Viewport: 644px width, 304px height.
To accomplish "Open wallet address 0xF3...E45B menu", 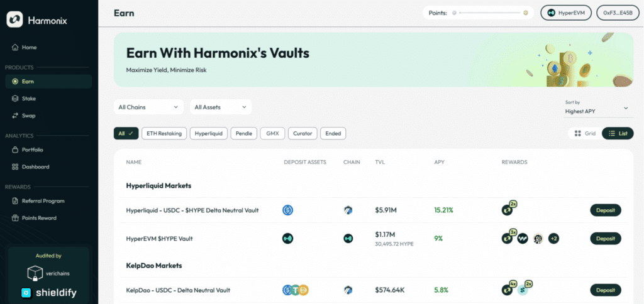I will coord(618,13).
